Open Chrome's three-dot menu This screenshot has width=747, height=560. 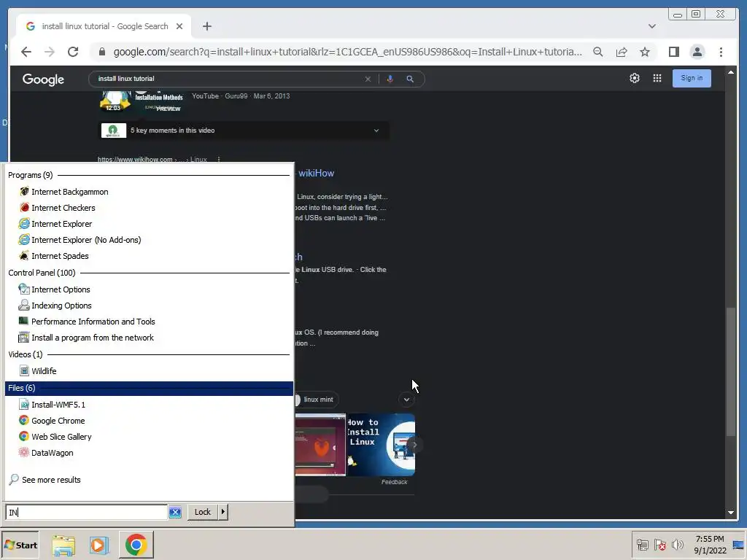point(721,52)
